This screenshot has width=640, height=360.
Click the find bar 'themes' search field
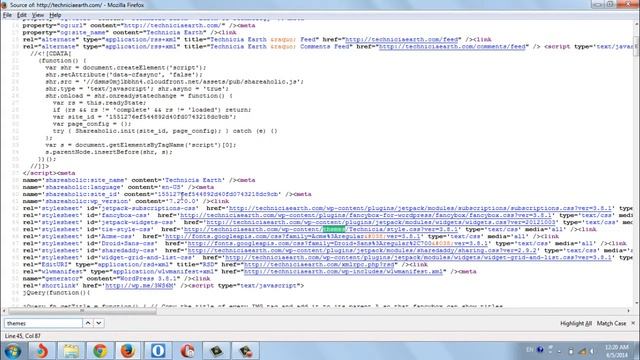43,323
